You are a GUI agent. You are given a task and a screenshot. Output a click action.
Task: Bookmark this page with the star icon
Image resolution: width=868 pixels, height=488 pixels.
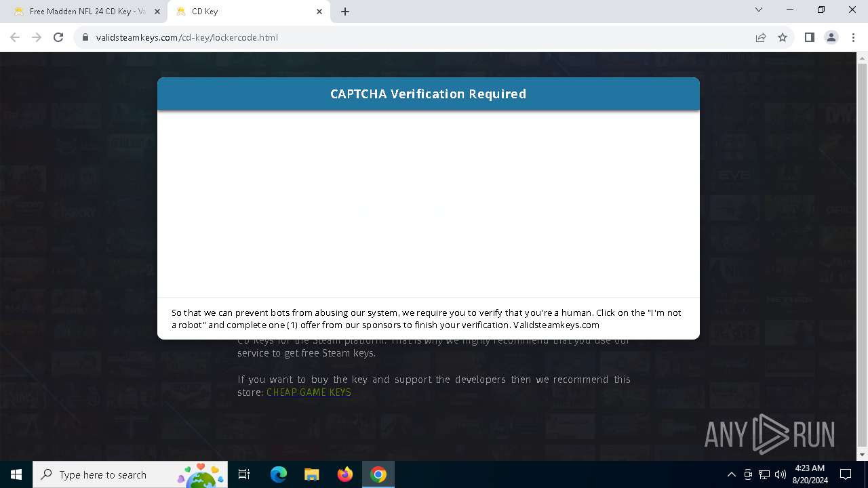(x=783, y=37)
